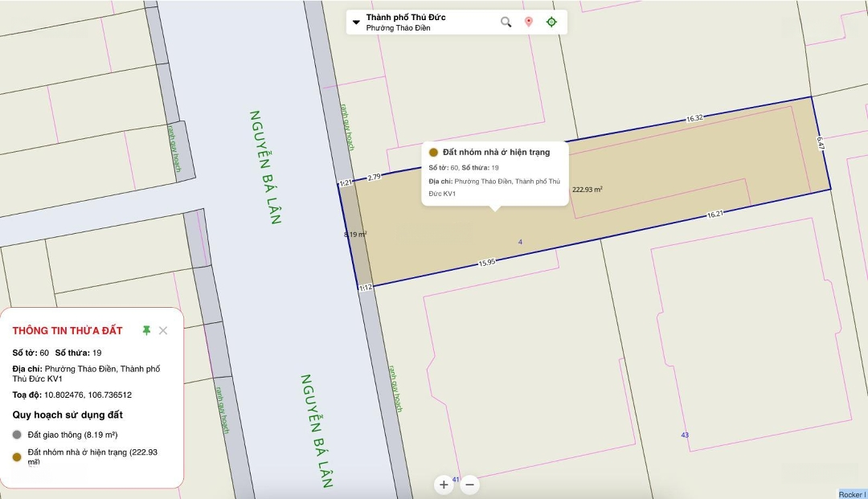The height and width of the screenshot is (499, 868).
Task: Zoom out with the minus button
Action: [470, 485]
